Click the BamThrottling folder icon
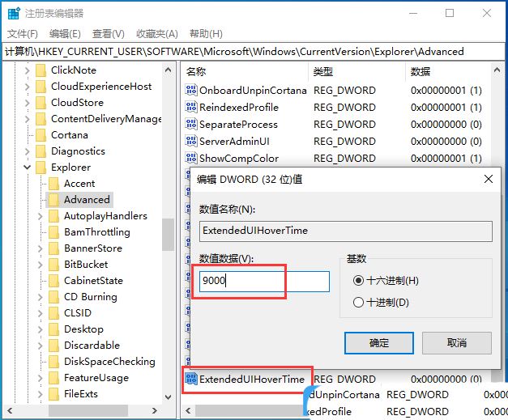Viewport: 508px width, 420px height. pyautogui.click(x=53, y=232)
